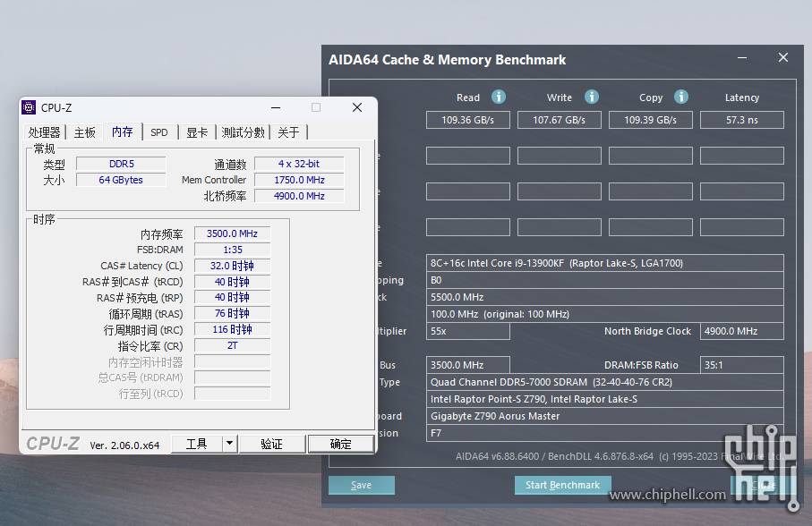
Task: Click the 工具 button in CPU-Z
Action: click(197, 443)
